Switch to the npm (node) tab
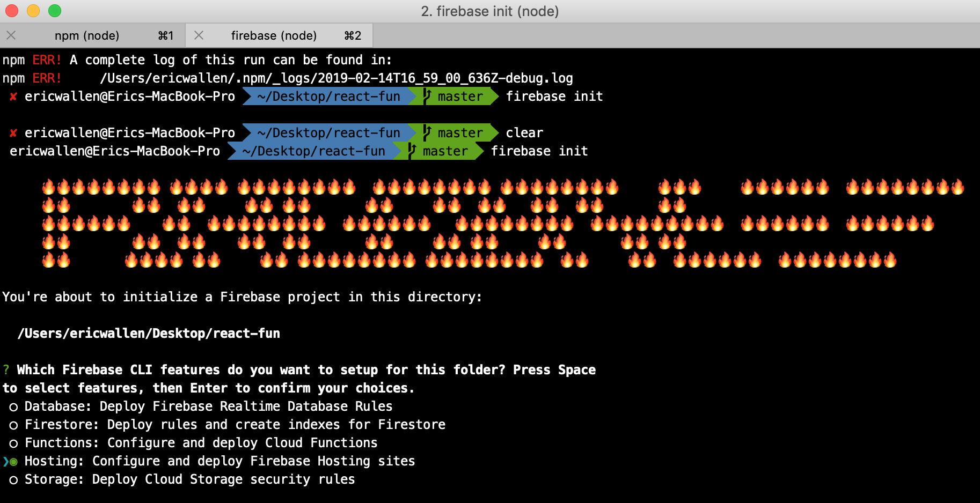Viewport: 980px width, 503px height. tap(92, 35)
